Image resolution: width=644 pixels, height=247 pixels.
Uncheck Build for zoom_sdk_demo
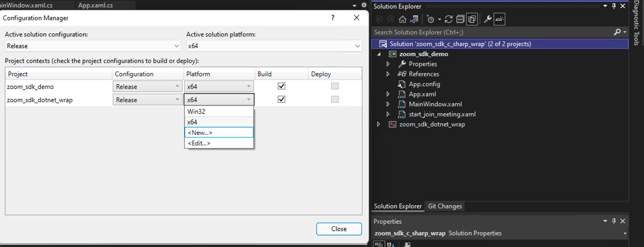282,86
